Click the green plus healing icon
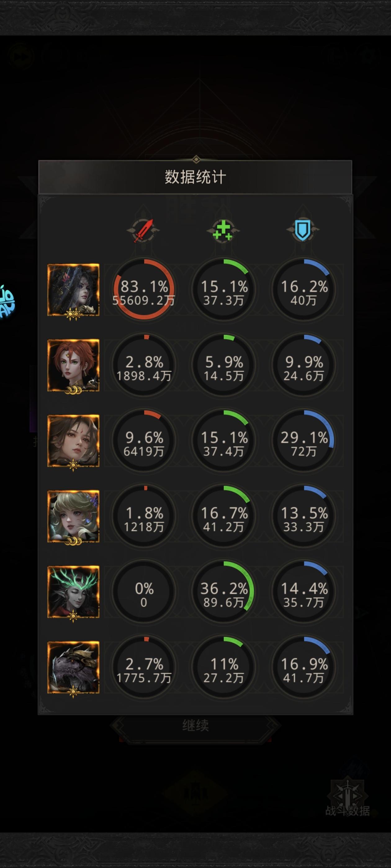 pyautogui.click(x=223, y=231)
